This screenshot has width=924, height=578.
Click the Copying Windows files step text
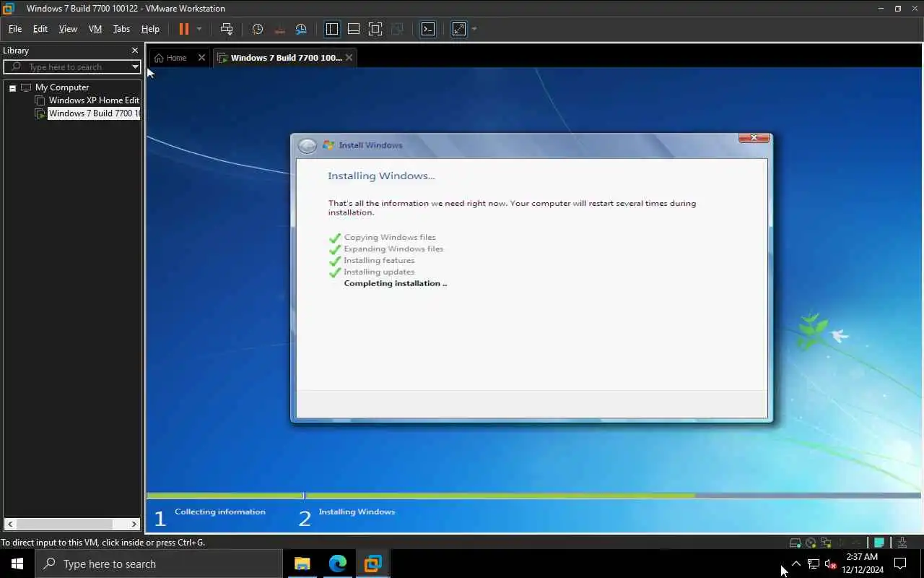click(390, 237)
